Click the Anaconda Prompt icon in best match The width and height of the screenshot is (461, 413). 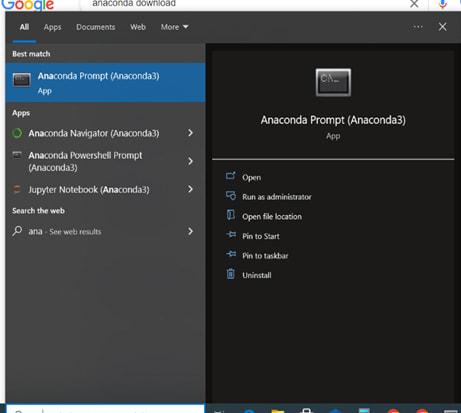[x=22, y=80]
